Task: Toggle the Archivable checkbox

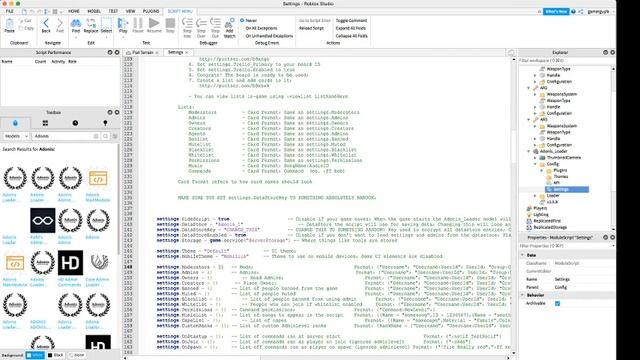Action: 558,304
